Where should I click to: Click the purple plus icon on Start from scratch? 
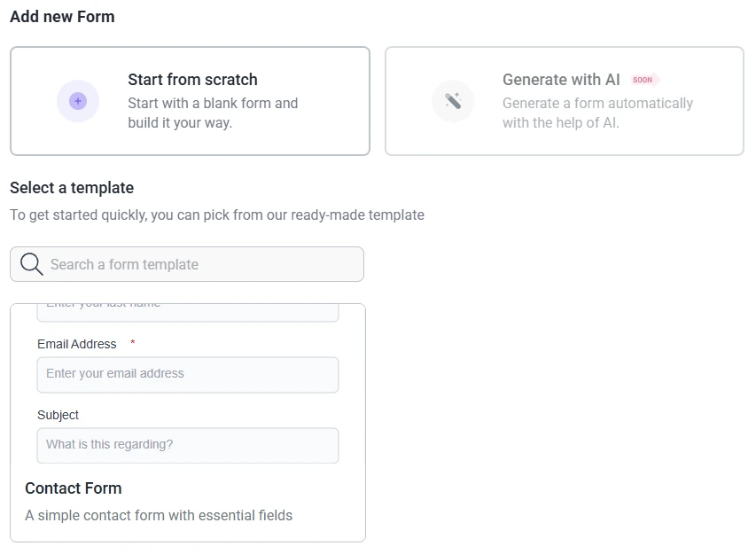point(78,101)
